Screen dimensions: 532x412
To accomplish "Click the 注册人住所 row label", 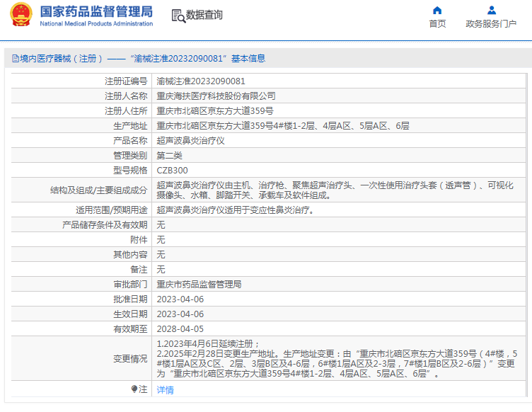I will (x=126, y=111).
